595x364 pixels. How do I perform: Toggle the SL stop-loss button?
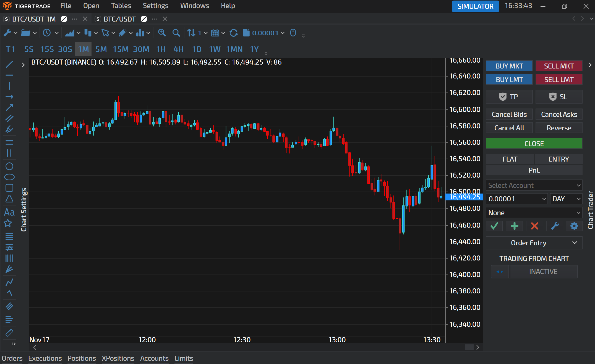559,97
